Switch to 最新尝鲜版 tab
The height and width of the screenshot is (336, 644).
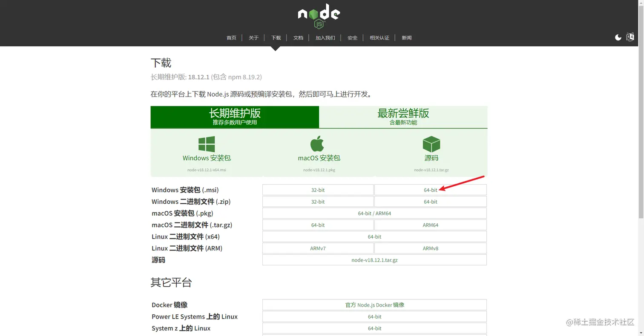(x=403, y=117)
